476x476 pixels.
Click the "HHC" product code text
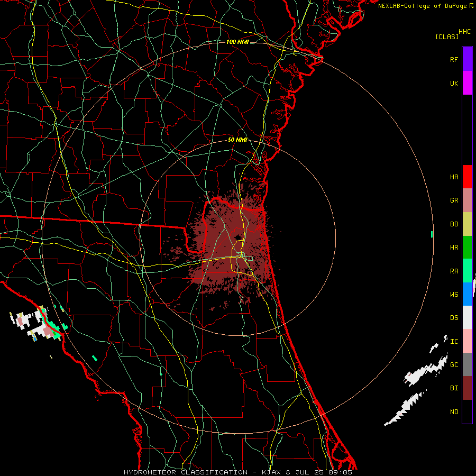(464, 32)
